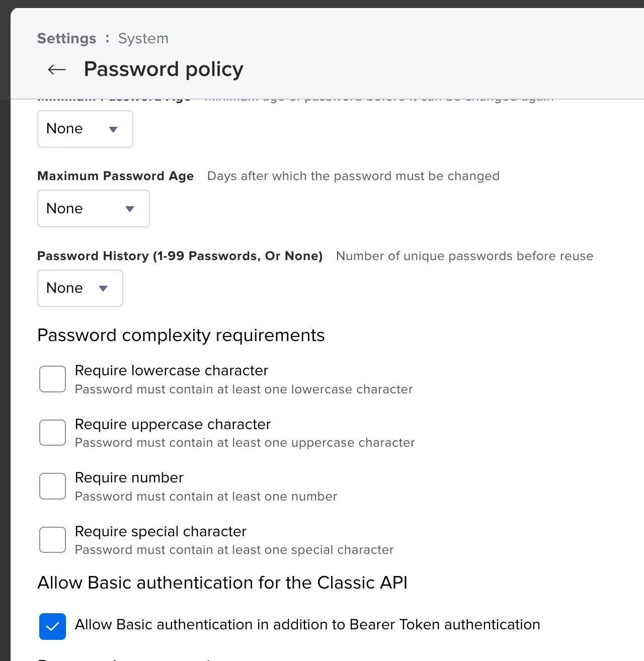Enable the Require special character checkbox
Screen dimensions: 644x661
pyautogui.click(x=53, y=540)
